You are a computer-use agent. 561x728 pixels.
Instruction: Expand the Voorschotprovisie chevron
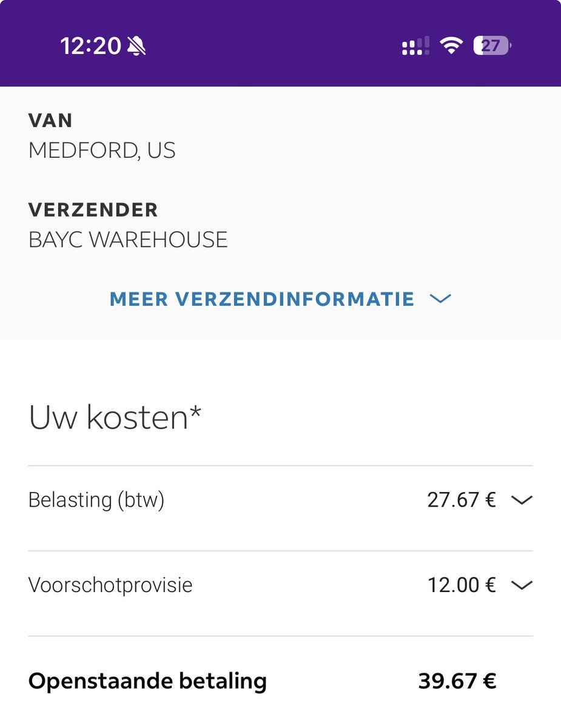pos(522,585)
